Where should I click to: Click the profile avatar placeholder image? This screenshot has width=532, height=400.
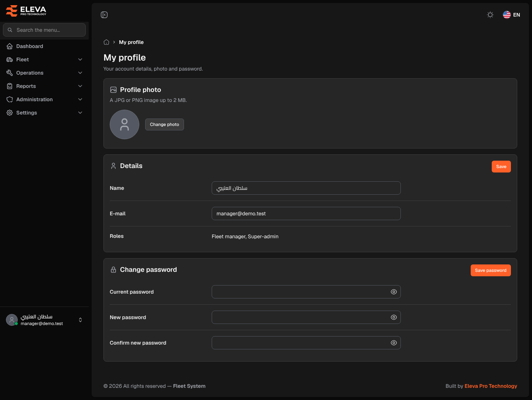[125, 124]
